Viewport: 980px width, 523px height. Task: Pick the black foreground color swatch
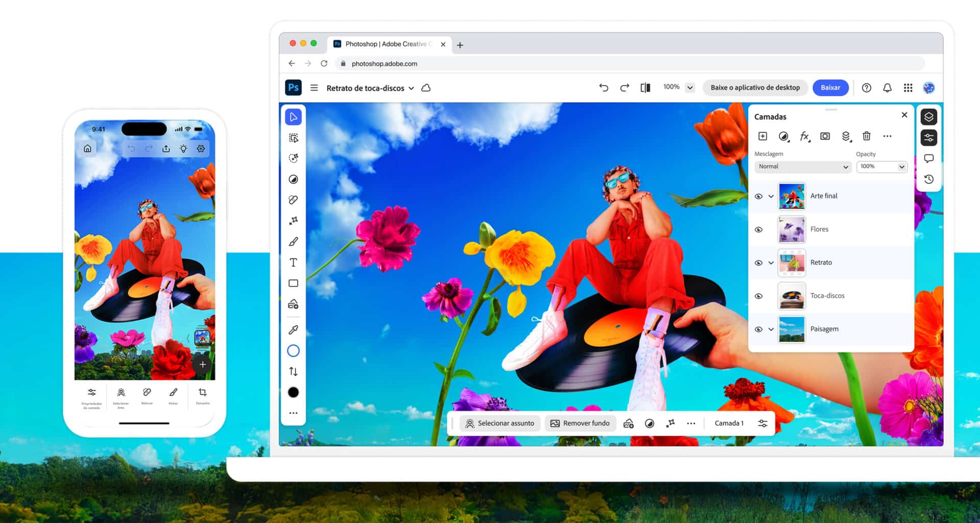click(x=293, y=392)
